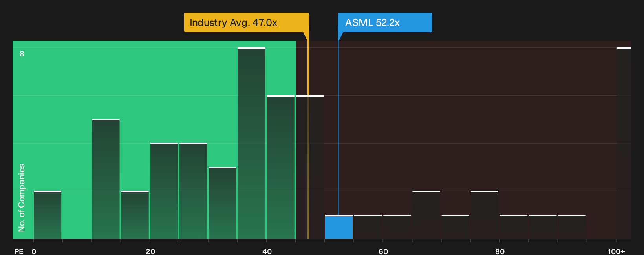Click the x-axis label 60
644x255 pixels.
[x=383, y=251]
